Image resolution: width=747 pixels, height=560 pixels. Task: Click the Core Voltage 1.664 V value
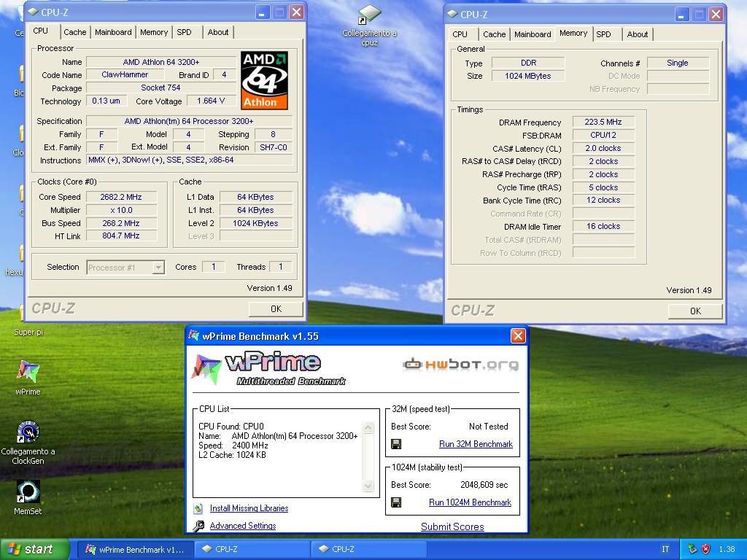point(211,101)
